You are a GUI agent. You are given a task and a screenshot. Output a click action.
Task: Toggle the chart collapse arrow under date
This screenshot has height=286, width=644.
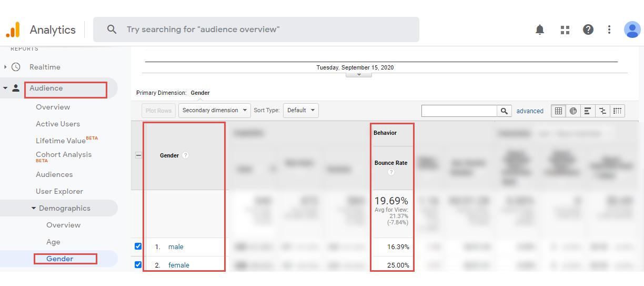pos(359,74)
